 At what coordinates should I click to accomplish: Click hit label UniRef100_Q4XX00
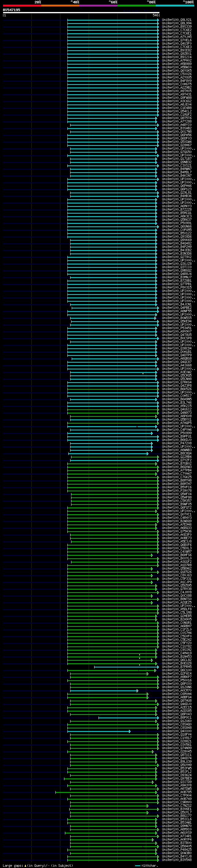[x=176, y=731]
